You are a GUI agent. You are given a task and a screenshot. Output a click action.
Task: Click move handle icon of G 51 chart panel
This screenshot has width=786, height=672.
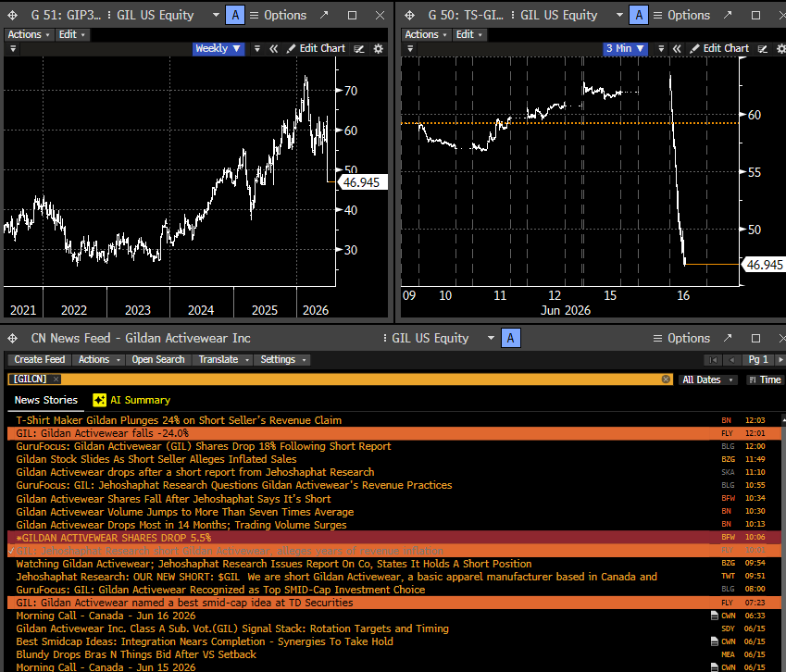click(x=13, y=16)
